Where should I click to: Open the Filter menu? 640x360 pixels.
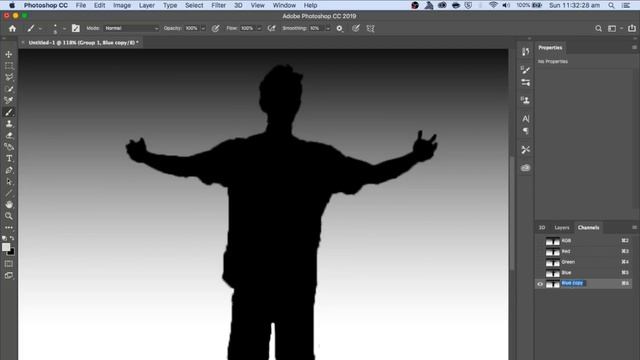tap(218, 5)
